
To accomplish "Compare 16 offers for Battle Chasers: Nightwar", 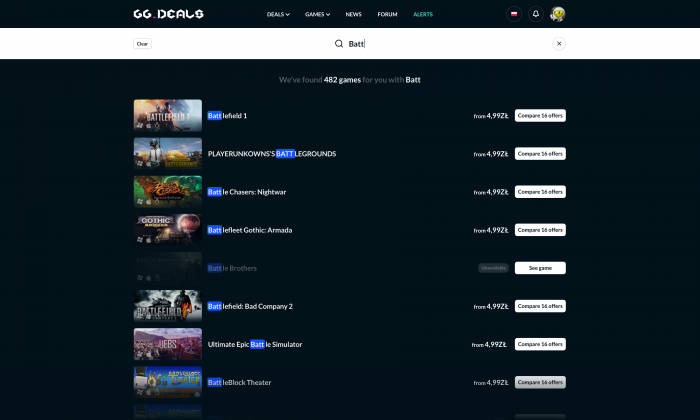I will click(540, 192).
